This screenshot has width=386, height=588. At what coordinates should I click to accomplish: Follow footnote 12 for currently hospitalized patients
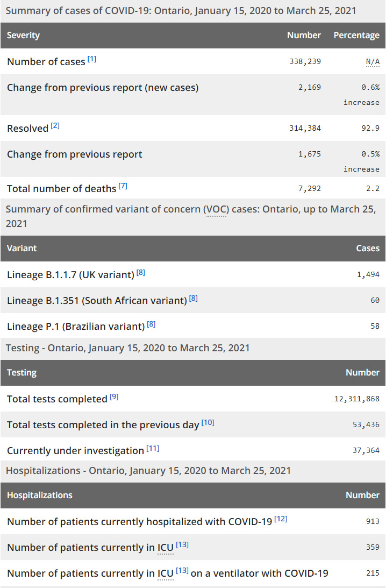click(281, 519)
